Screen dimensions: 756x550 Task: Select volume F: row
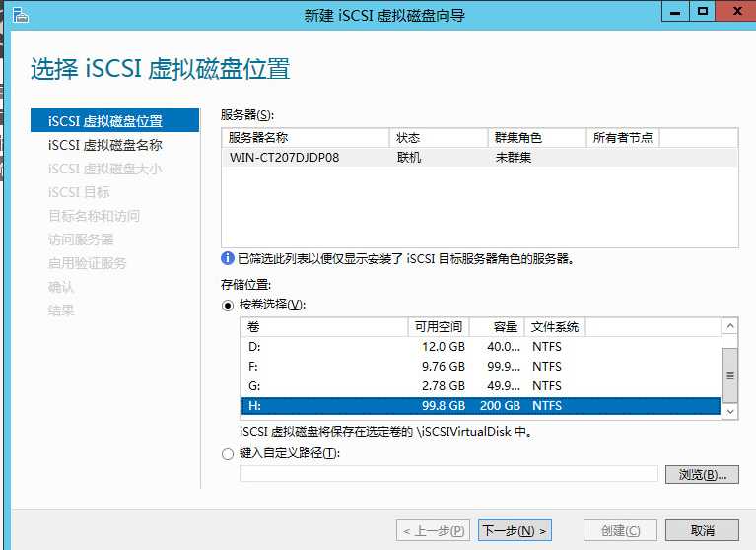(x=481, y=367)
